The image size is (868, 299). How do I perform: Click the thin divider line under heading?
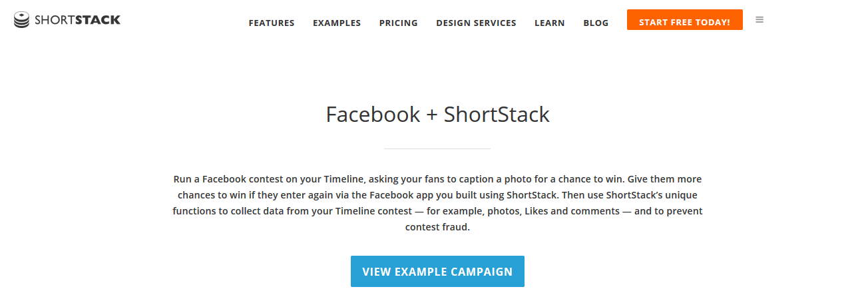click(437, 149)
